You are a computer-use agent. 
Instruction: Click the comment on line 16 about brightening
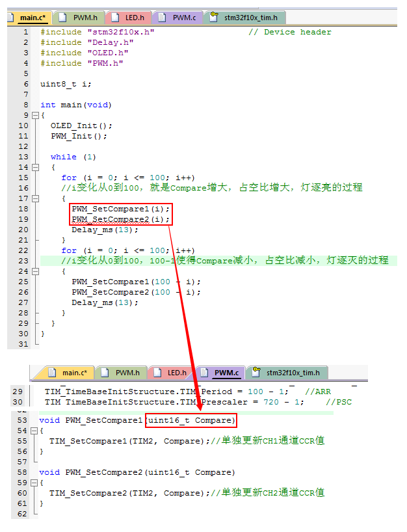pos(212,187)
